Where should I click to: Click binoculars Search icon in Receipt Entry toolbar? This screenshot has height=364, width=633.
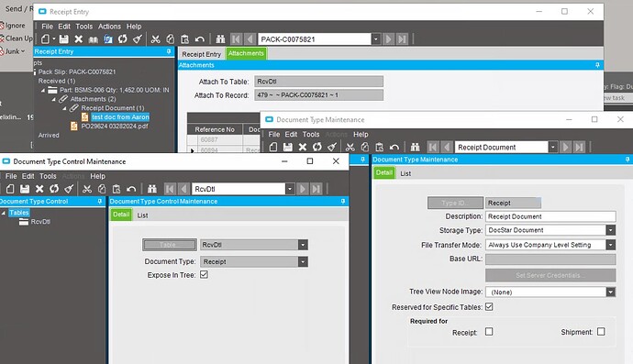click(220, 39)
